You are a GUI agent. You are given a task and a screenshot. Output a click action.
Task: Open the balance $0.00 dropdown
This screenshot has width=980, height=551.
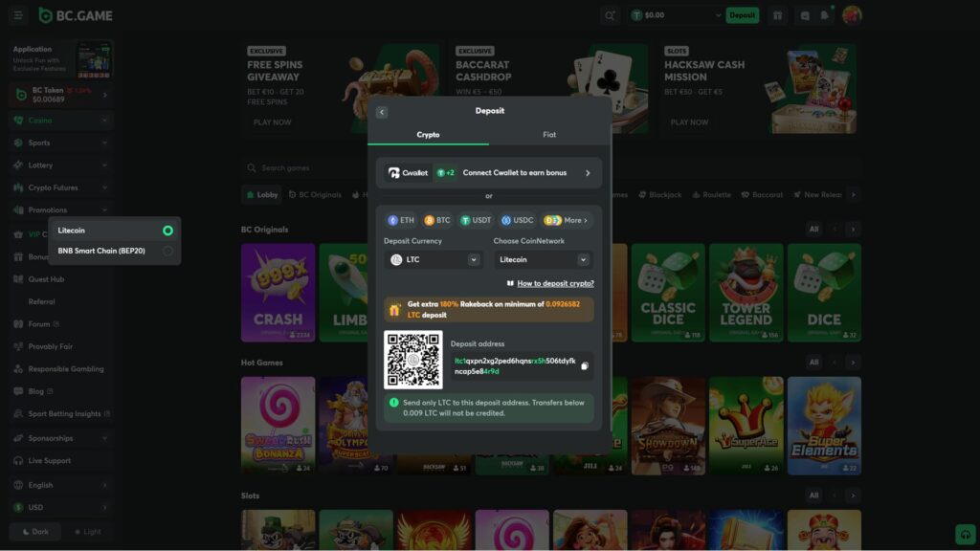click(676, 15)
